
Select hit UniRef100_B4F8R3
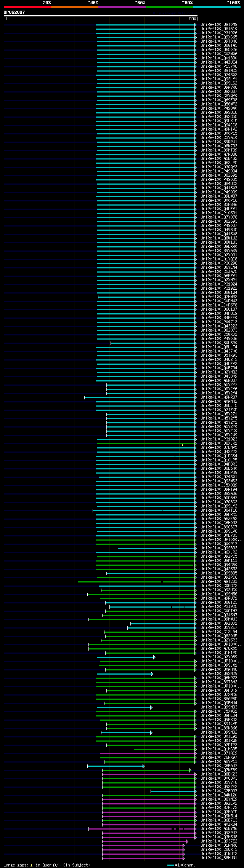[x=219, y=464]
